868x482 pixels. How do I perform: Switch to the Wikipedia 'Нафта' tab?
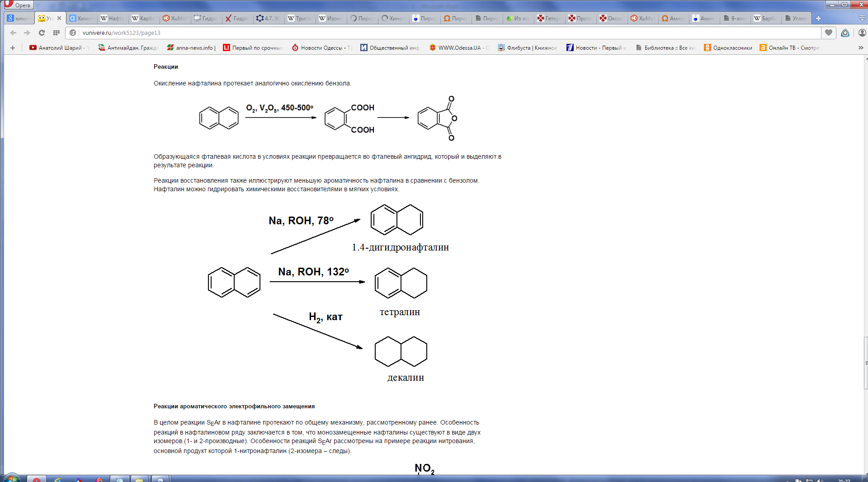click(x=113, y=19)
